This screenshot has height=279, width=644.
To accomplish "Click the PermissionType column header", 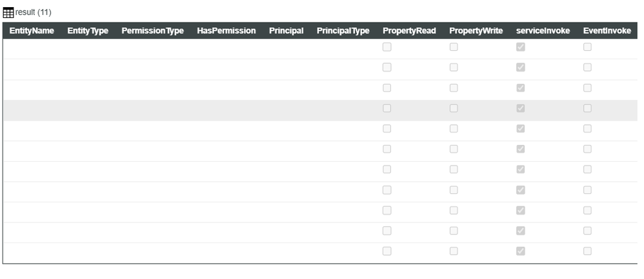I will click(152, 31).
